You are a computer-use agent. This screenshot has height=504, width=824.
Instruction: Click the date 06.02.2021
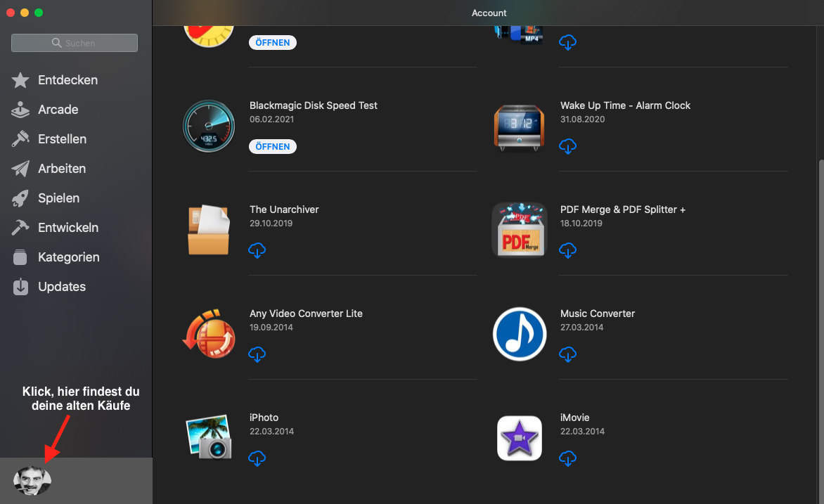[x=271, y=119]
